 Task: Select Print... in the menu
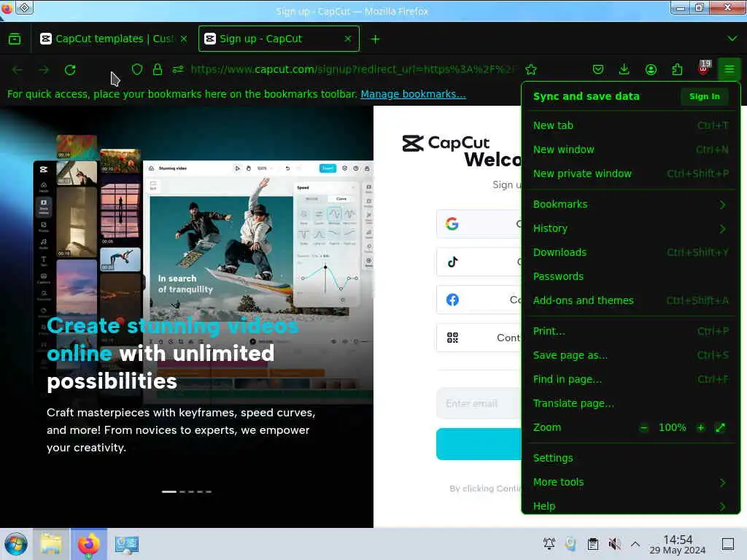click(x=631, y=331)
